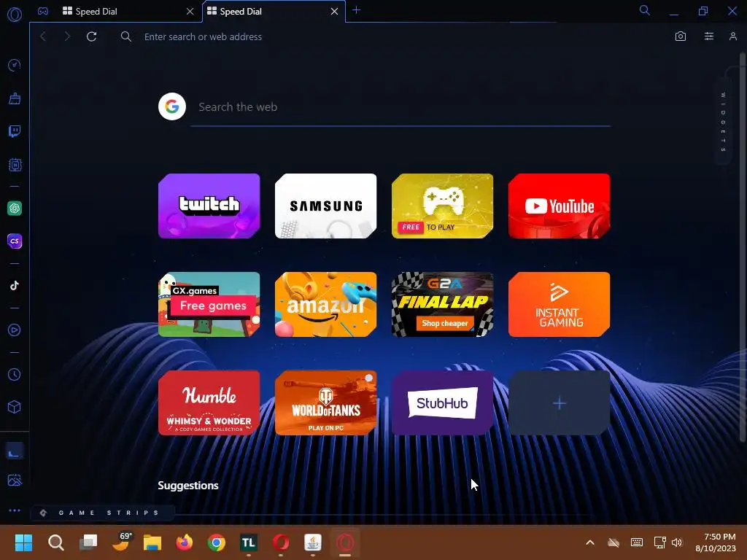Image resolution: width=747 pixels, height=560 pixels.
Task: Open the taskbar clock 7:50 PM
Action: pos(716,542)
